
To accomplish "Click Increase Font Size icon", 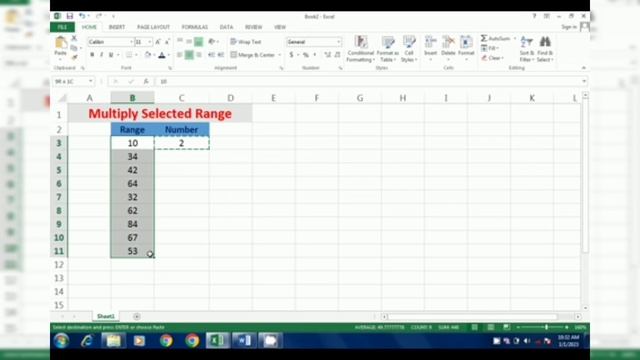I will click(158, 42).
